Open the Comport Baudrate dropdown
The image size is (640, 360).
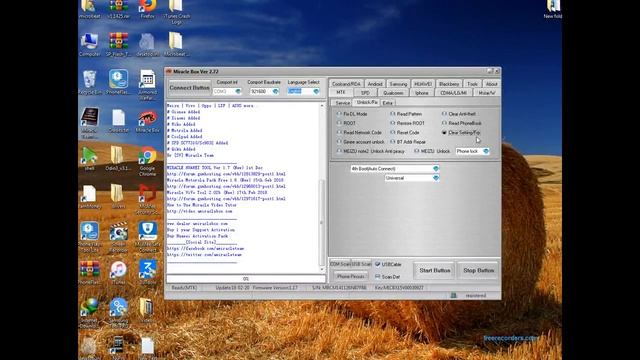click(x=276, y=91)
